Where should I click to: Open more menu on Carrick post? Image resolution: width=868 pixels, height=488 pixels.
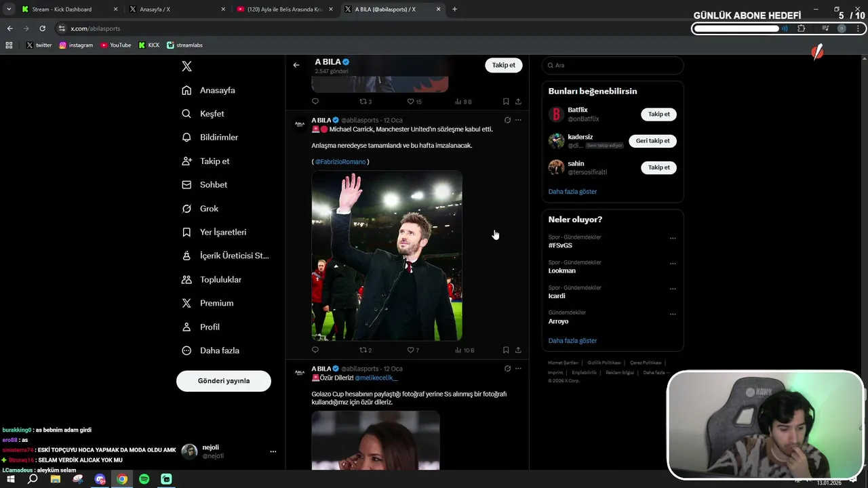pyautogui.click(x=518, y=120)
